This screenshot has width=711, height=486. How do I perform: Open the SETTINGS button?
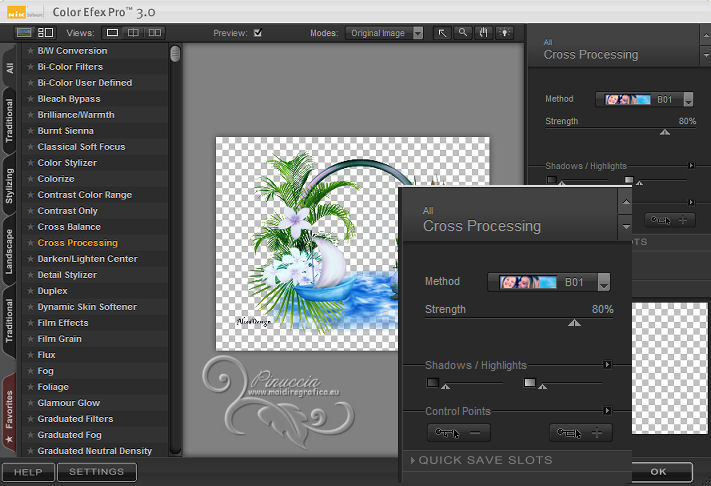tap(97, 472)
